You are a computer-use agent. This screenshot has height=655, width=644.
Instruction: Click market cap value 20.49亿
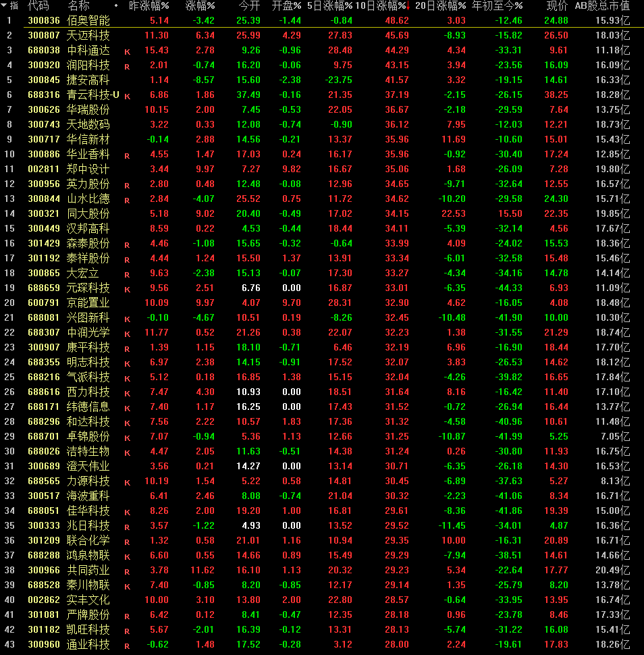click(x=613, y=570)
